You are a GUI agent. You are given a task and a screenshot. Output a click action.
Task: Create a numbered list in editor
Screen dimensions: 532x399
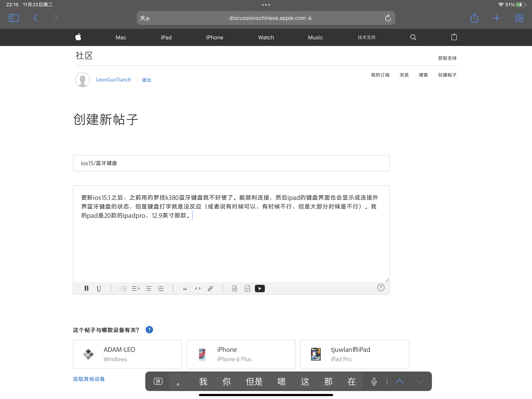(148, 288)
